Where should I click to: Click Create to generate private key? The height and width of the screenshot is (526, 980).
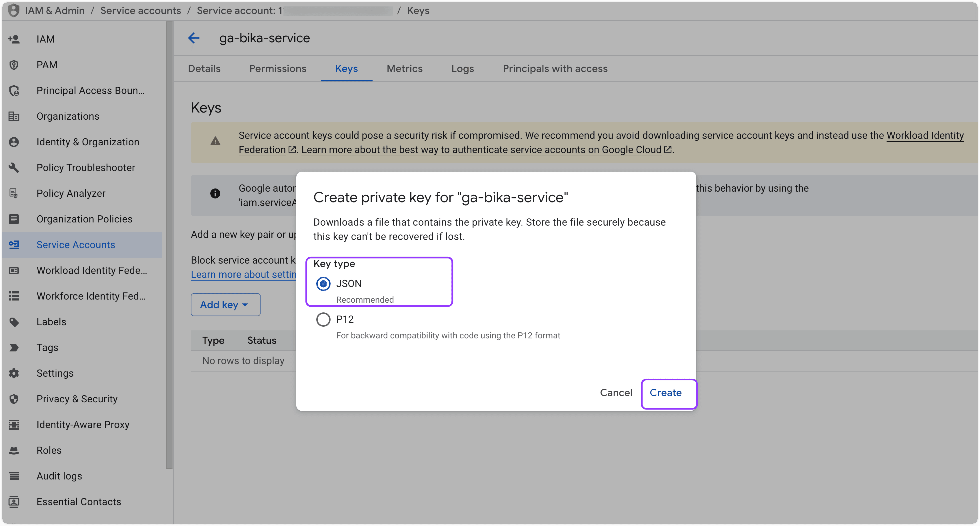pos(665,393)
